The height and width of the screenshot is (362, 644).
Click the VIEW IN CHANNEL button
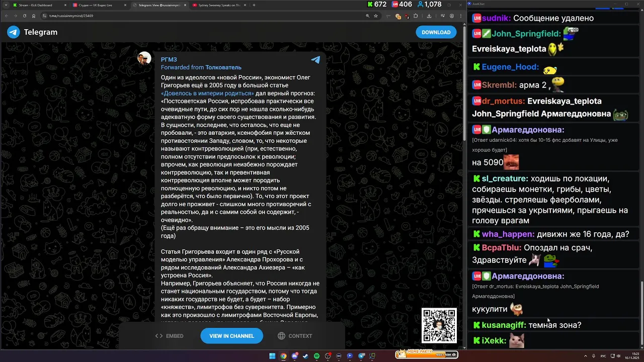[231, 336]
